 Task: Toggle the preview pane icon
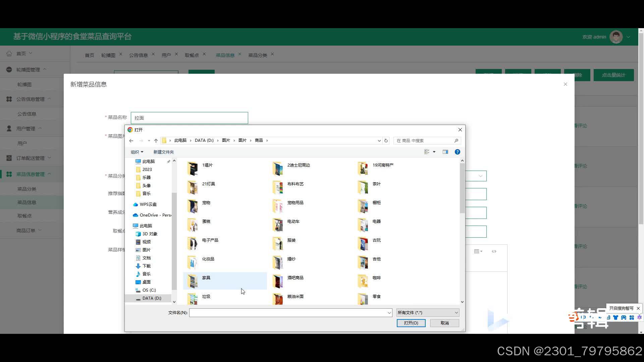(x=445, y=152)
